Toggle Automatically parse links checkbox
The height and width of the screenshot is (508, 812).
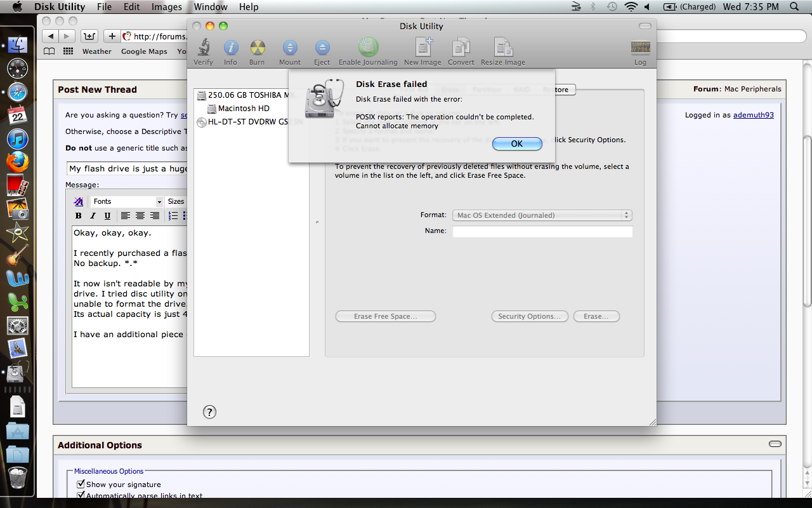pyautogui.click(x=81, y=495)
